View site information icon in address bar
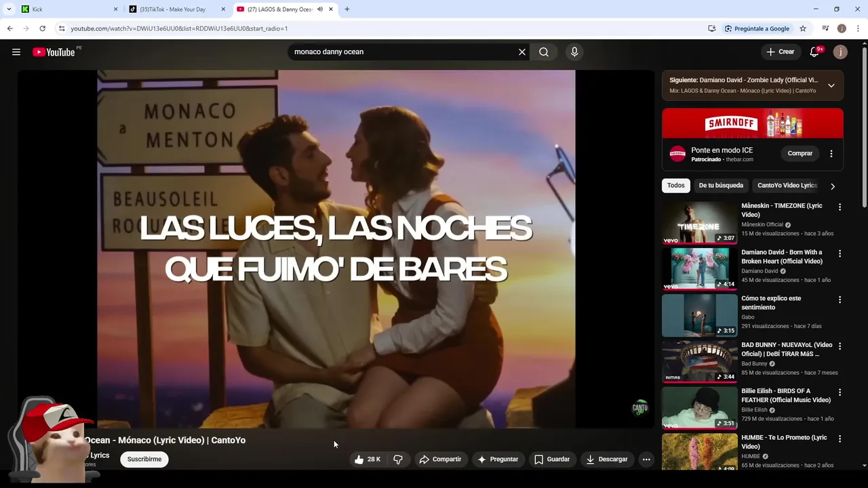This screenshot has height=488, width=868. pos(62,28)
